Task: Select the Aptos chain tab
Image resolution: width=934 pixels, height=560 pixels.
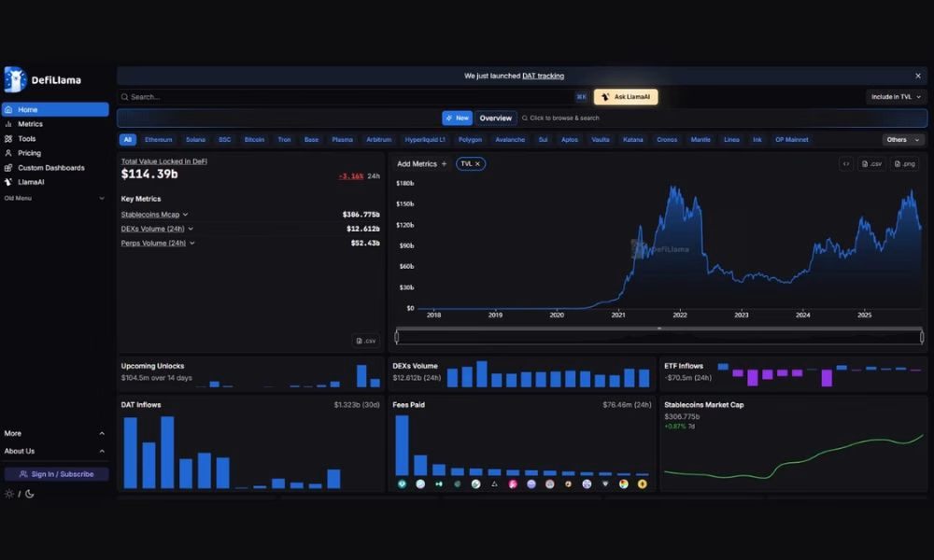Action: [x=570, y=140]
